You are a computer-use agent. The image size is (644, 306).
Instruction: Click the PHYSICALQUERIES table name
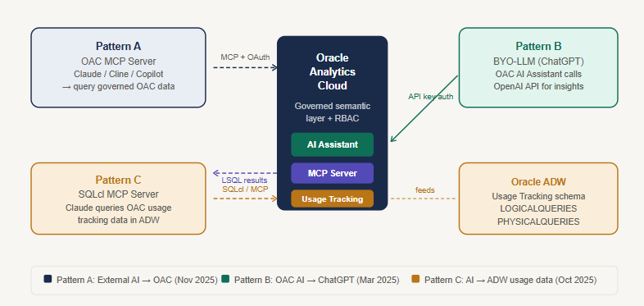[538, 222]
